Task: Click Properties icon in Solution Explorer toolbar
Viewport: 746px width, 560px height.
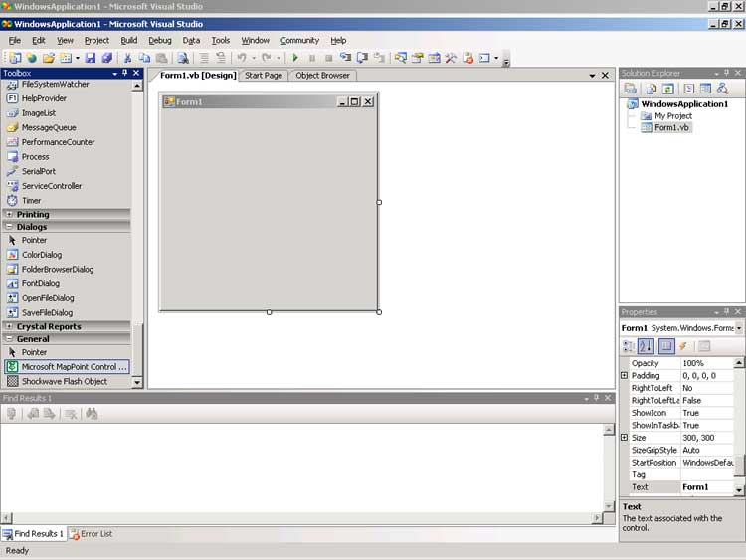Action: pyautogui.click(x=631, y=89)
